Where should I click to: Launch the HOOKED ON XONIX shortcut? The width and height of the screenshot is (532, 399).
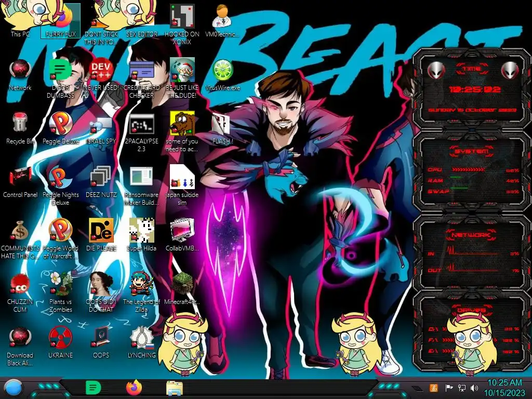pos(182,24)
